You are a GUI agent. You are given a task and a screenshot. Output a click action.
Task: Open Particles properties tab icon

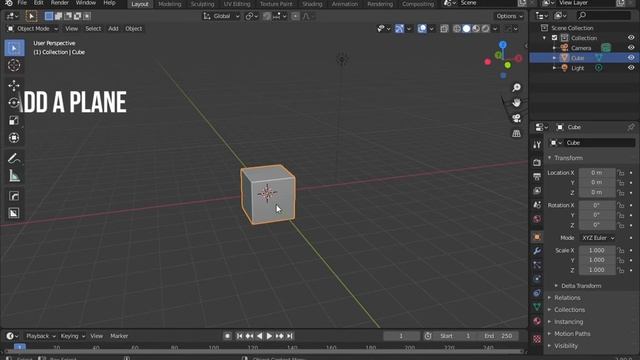[x=537, y=265]
